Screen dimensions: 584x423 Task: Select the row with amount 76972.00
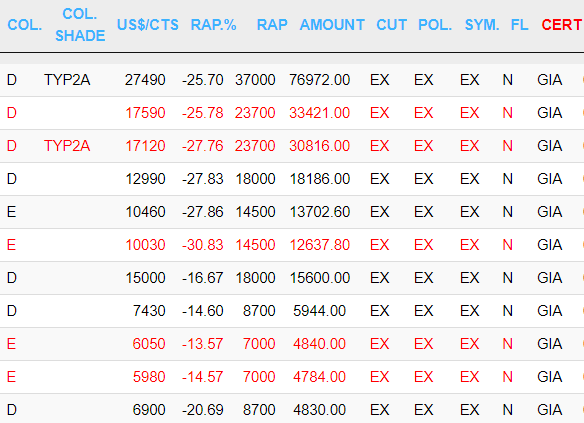pyautogui.click(x=292, y=80)
